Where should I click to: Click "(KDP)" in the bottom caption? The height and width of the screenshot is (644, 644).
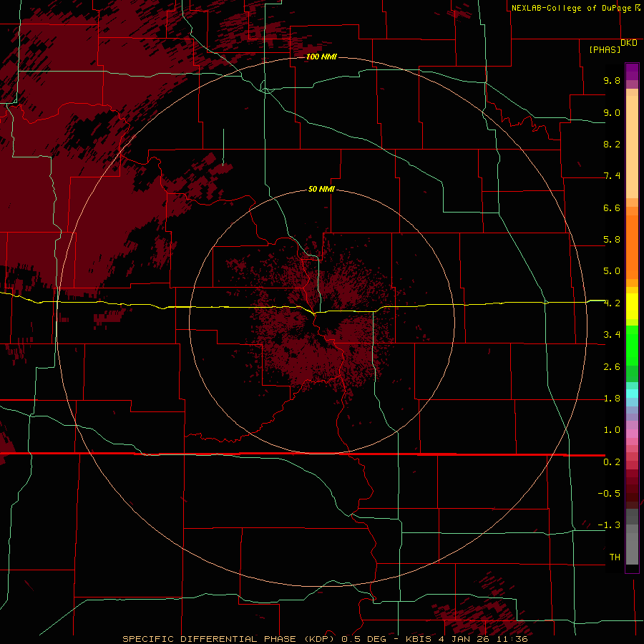pyautogui.click(x=318, y=639)
